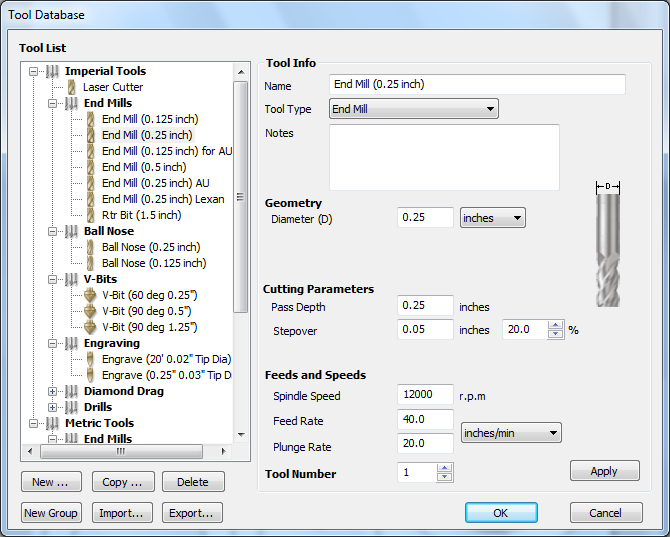The image size is (670, 537).
Task: Increase Tool Number with up arrow
Action: [444, 468]
